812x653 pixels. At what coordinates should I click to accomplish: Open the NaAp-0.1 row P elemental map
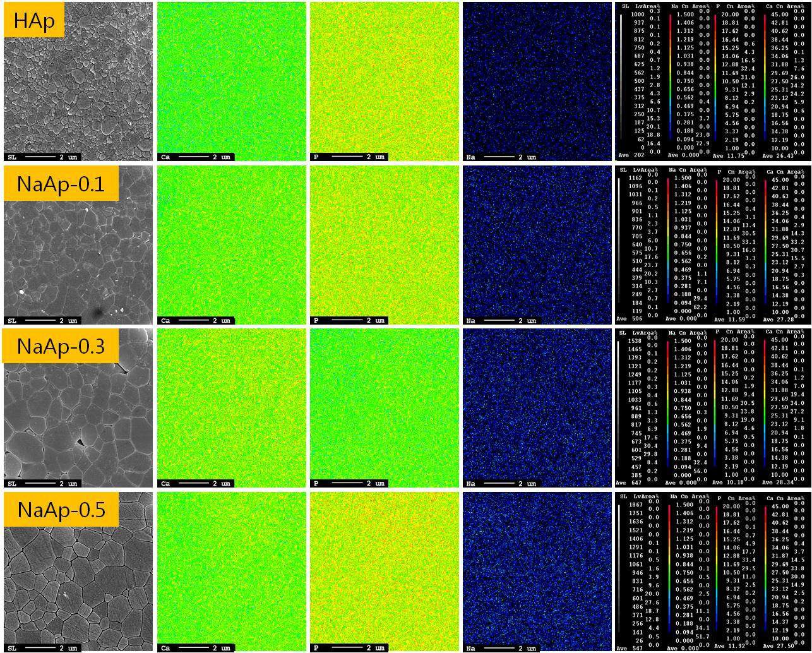385,245
